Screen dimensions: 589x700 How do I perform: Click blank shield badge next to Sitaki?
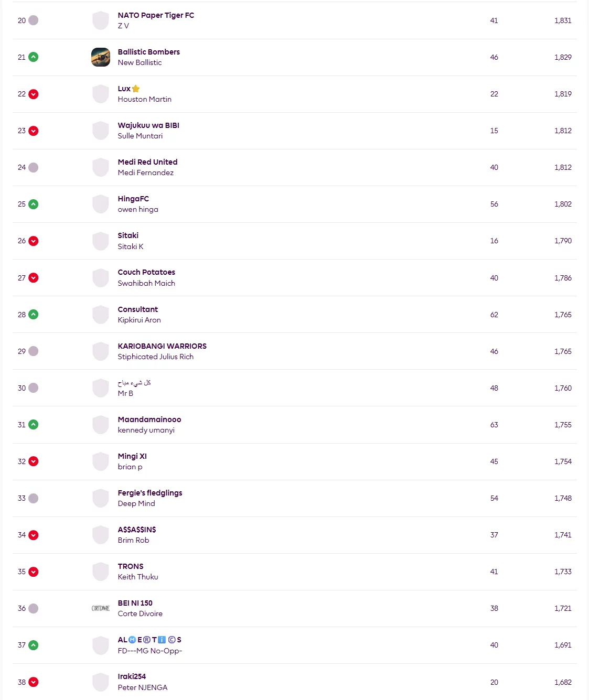[101, 241]
